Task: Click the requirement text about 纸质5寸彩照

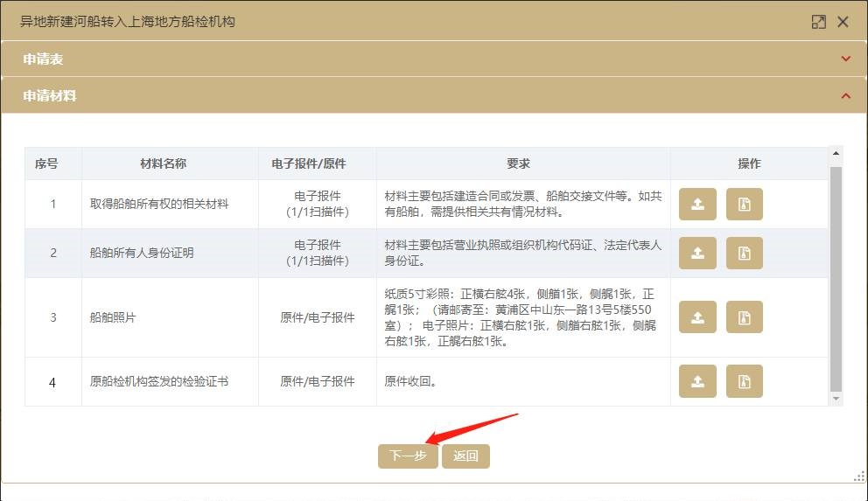Action: tap(521, 317)
